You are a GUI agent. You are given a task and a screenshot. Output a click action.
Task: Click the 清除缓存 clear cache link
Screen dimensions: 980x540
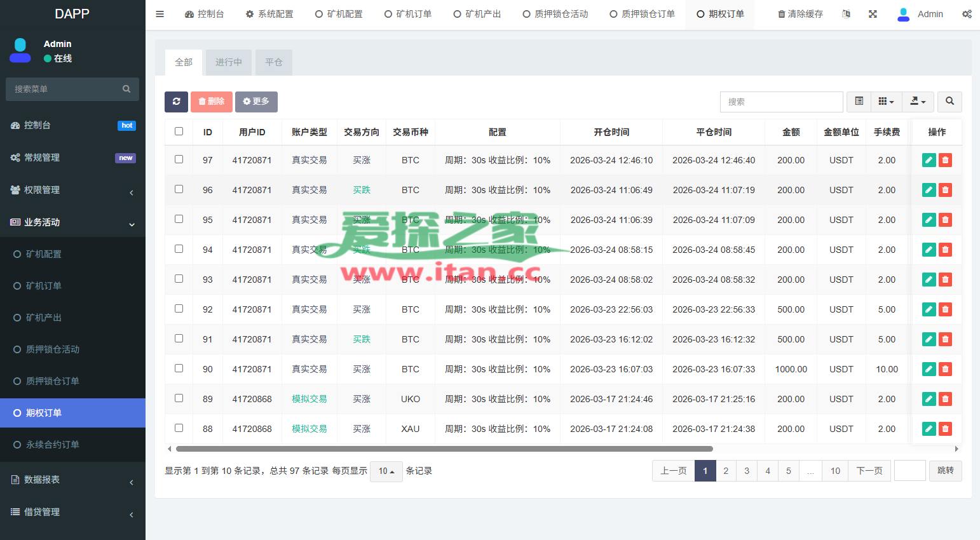click(x=800, y=14)
